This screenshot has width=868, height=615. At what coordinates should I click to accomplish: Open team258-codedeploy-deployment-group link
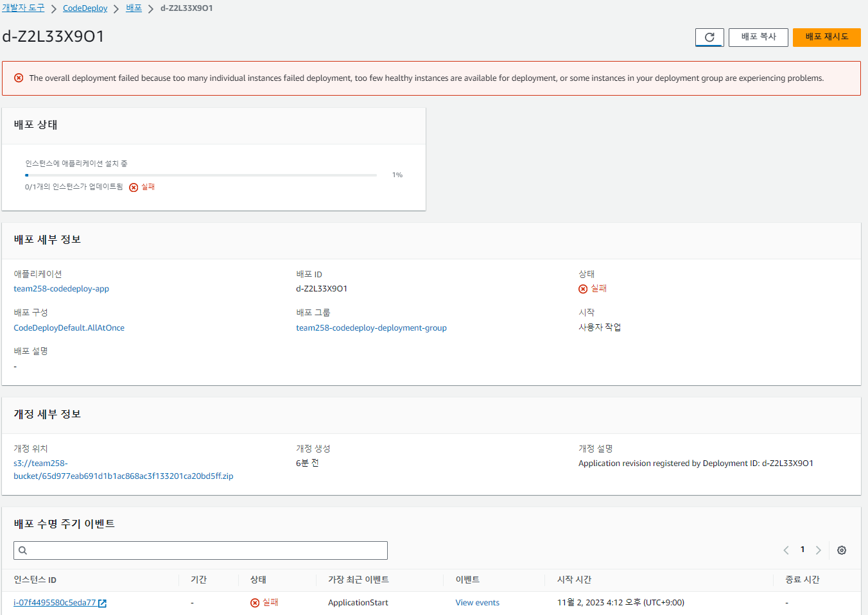pos(371,328)
